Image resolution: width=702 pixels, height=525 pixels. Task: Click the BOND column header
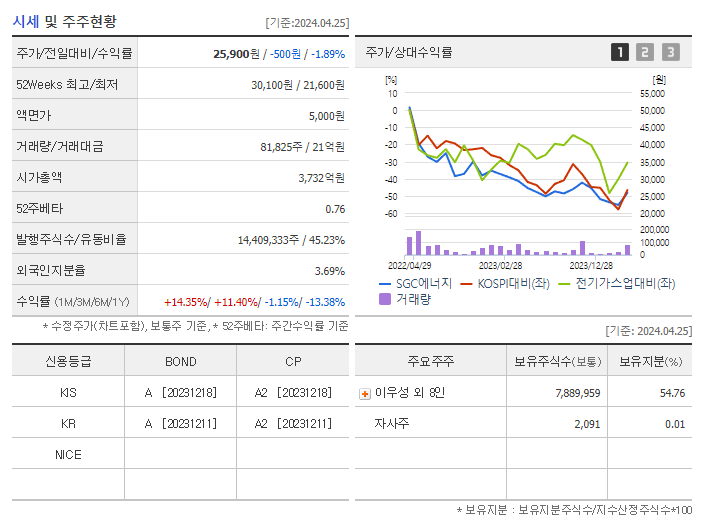180,362
